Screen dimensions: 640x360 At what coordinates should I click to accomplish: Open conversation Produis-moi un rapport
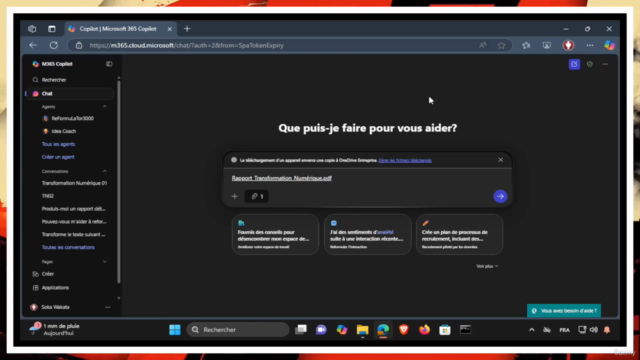pos(73,209)
